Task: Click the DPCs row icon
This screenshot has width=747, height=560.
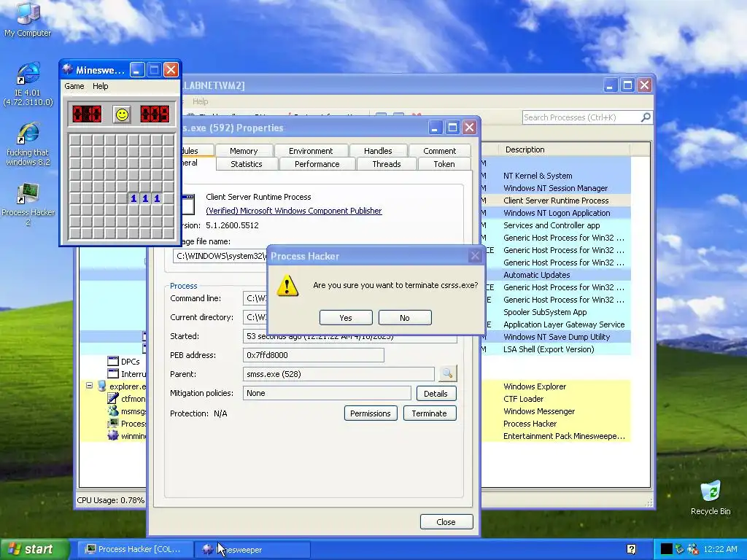Action: (113, 362)
